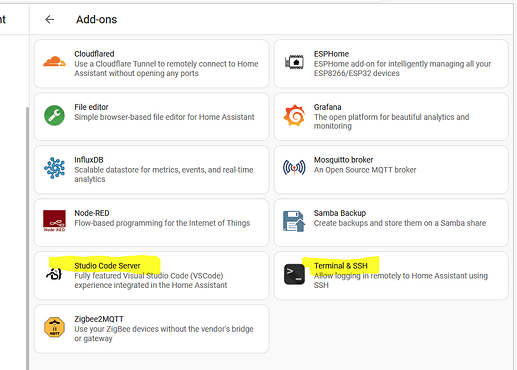
Task: Open the Studio Code Server add-on title
Action: 107,266
